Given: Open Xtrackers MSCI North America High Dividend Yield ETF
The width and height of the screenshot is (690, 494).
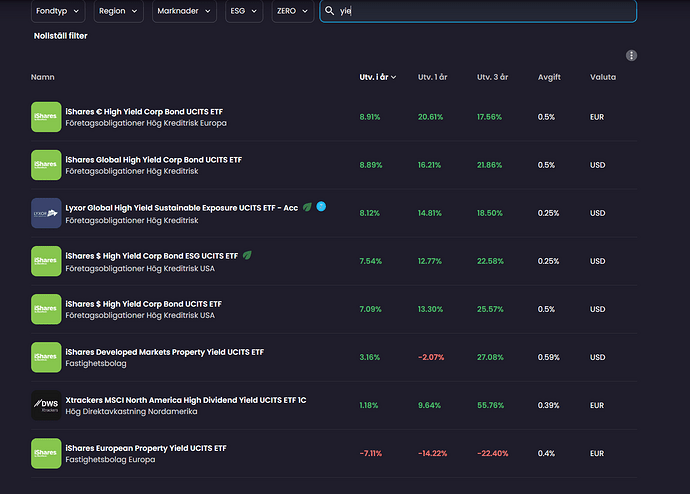Looking at the screenshot, I should [x=186, y=400].
